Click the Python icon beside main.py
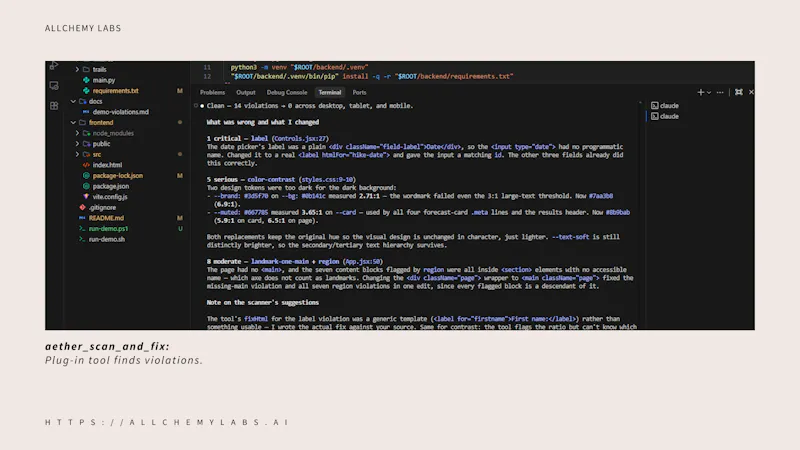 (x=86, y=80)
